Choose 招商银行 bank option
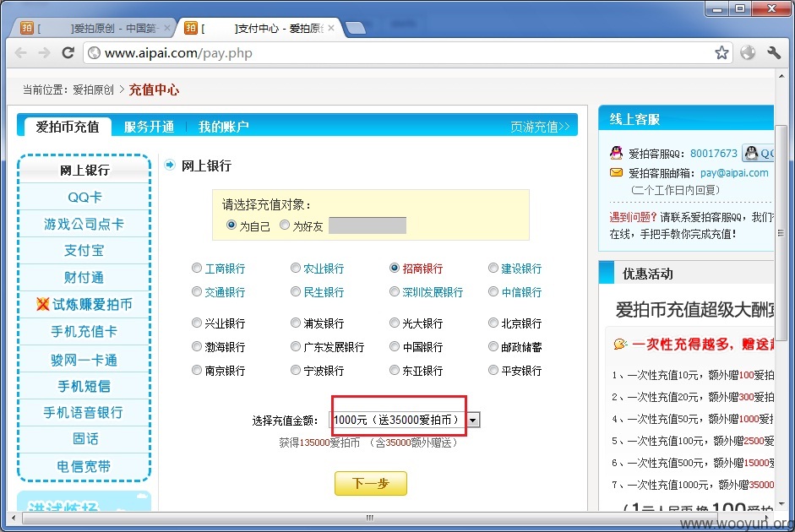This screenshot has width=795, height=532. point(395,268)
